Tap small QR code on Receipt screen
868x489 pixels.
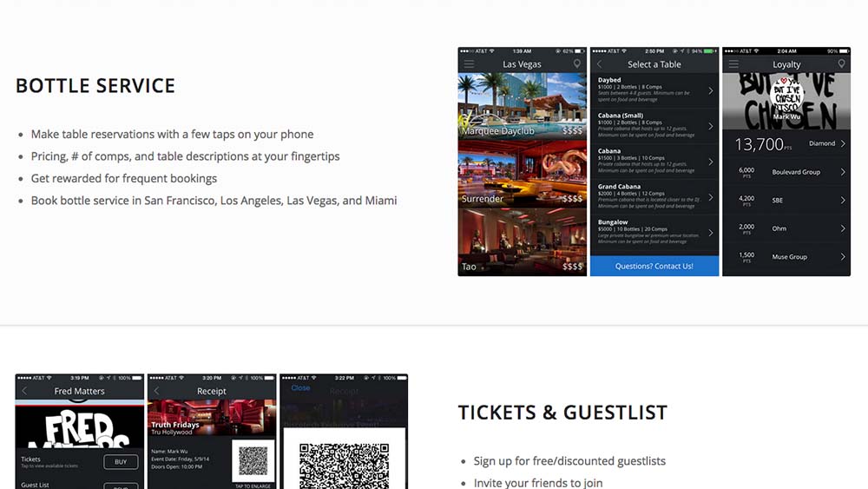253,460
